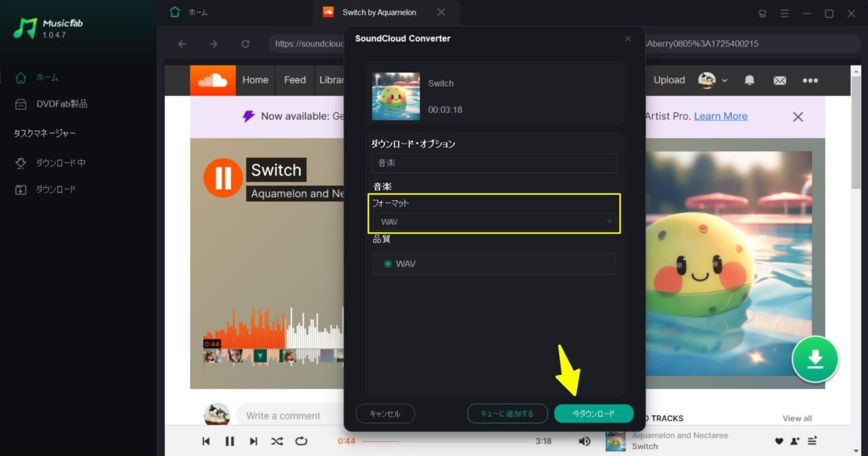This screenshot has height=456, width=868.
Task: Click the playback progress bar
Action: coord(446,441)
